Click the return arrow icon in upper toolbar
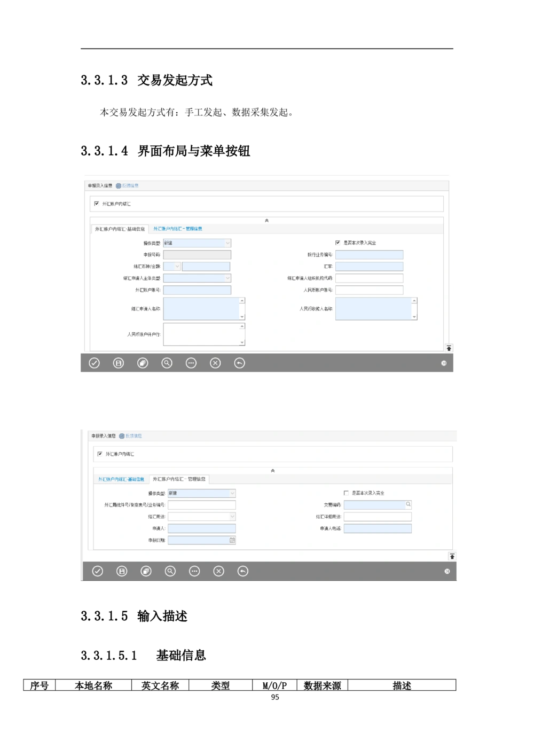The image size is (534, 756). [240, 363]
